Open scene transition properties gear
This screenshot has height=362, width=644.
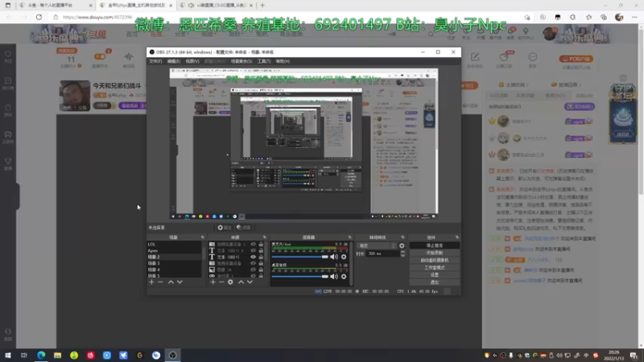coord(402,246)
